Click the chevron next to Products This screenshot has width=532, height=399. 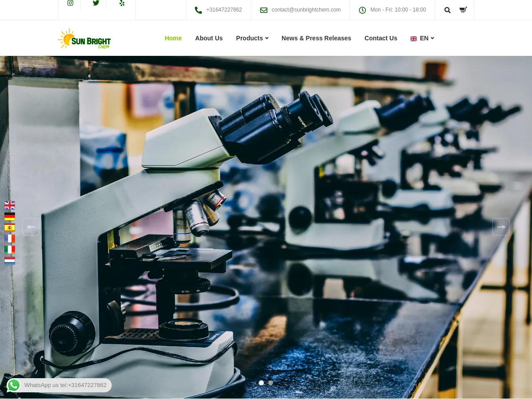pos(266,38)
